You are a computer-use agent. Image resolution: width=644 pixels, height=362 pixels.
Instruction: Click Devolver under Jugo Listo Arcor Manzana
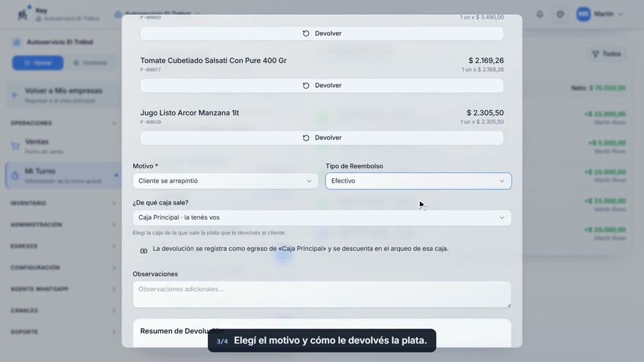coord(321,137)
